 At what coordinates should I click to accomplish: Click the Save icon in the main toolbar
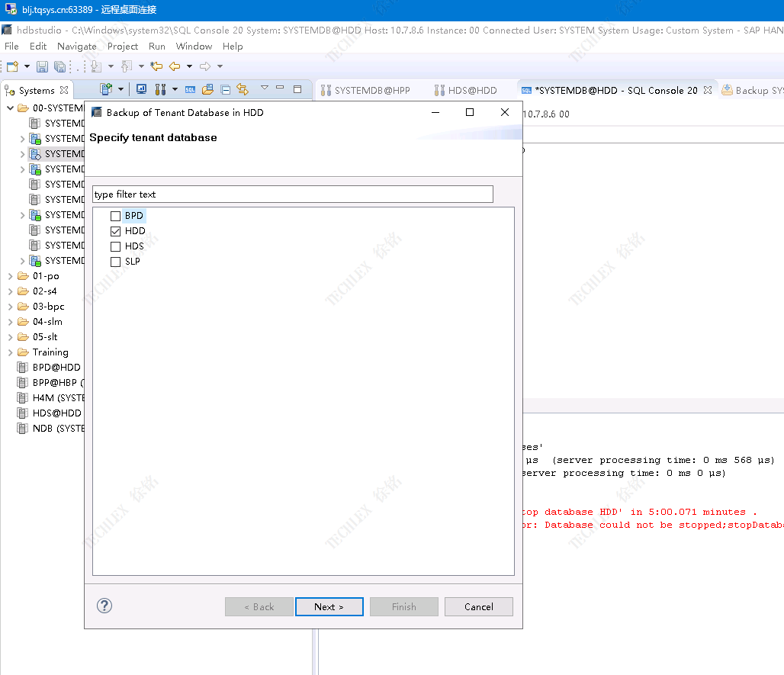(x=42, y=67)
